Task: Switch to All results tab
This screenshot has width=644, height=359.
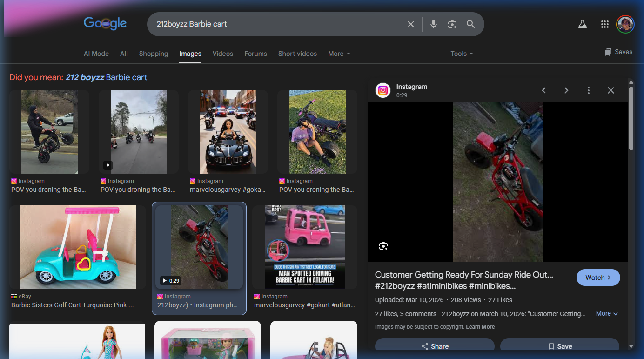Action: [x=124, y=54]
